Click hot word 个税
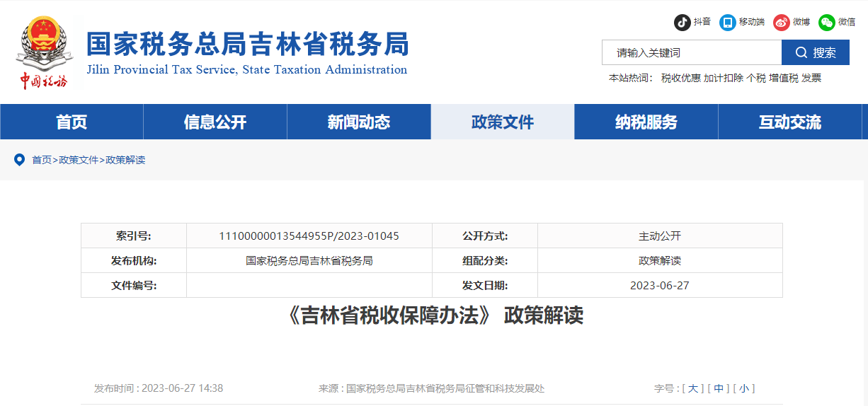Screen dimensions: 868x406 756,79
